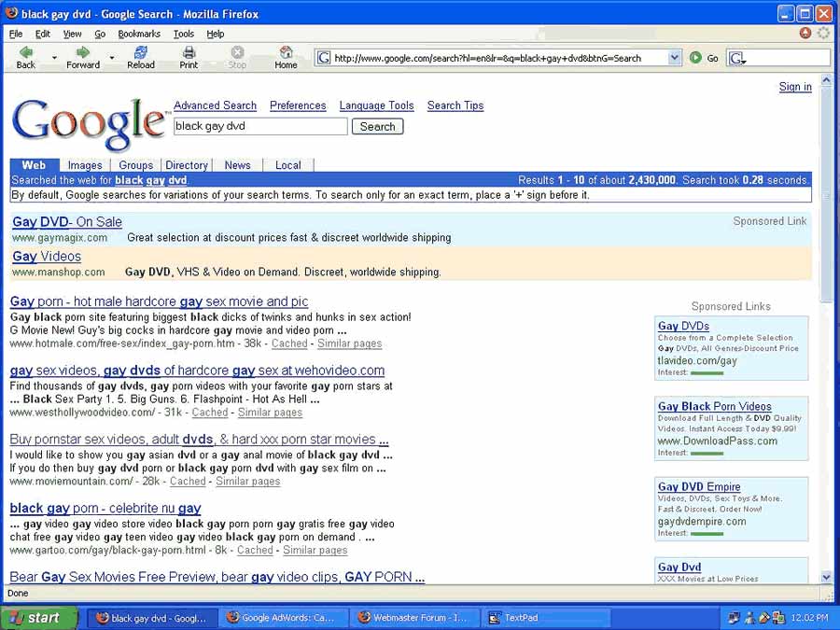Switch to the Images search tab
840x630 pixels.
[85, 165]
